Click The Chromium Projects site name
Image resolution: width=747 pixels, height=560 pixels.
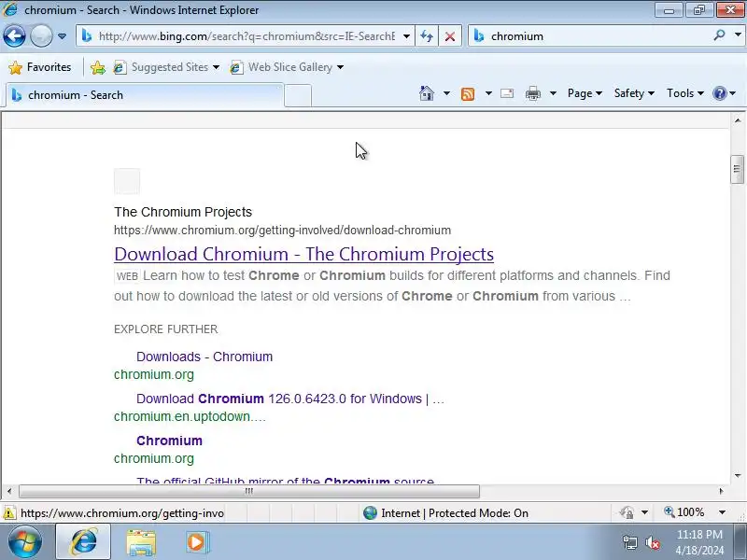pos(183,212)
